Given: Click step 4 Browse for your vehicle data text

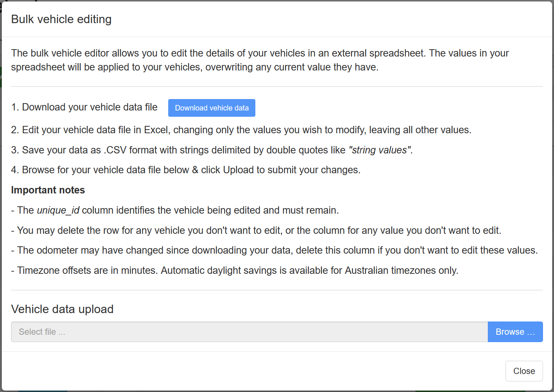Looking at the screenshot, I should pos(186,170).
